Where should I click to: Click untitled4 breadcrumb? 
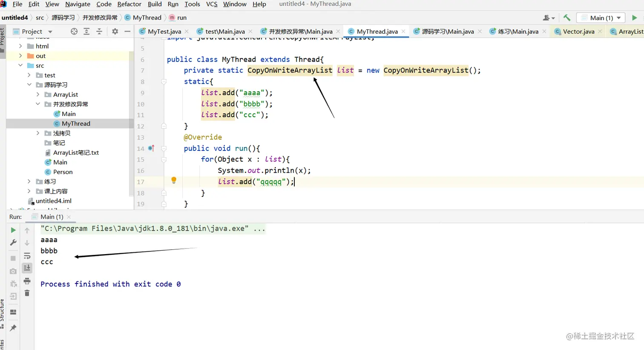point(15,17)
